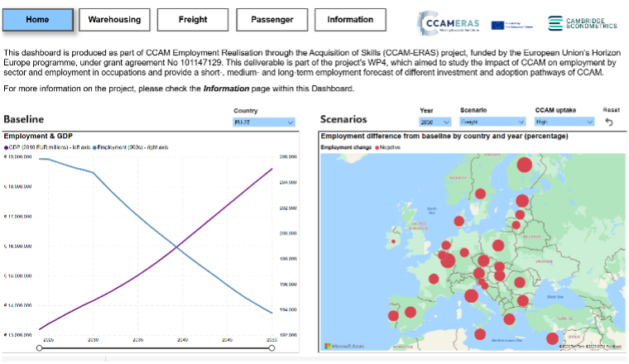Image resolution: width=629 pixels, height=364 pixels.
Task: Select the Malta bubble south of Sicily
Action: tap(480, 334)
